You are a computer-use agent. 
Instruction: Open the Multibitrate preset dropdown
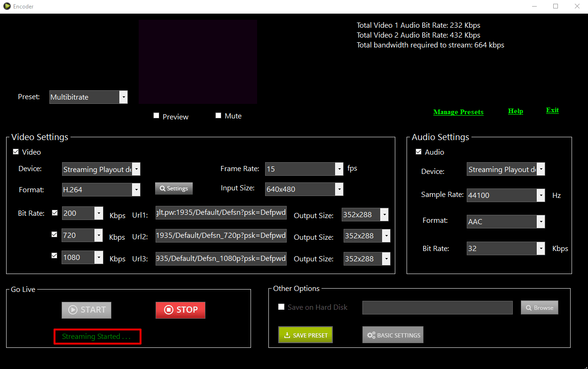click(124, 97)
